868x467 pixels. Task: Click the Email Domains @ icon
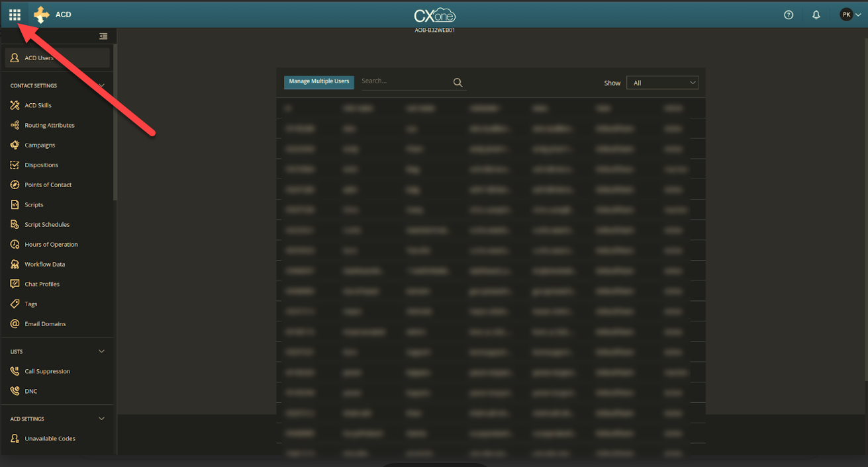14,323
